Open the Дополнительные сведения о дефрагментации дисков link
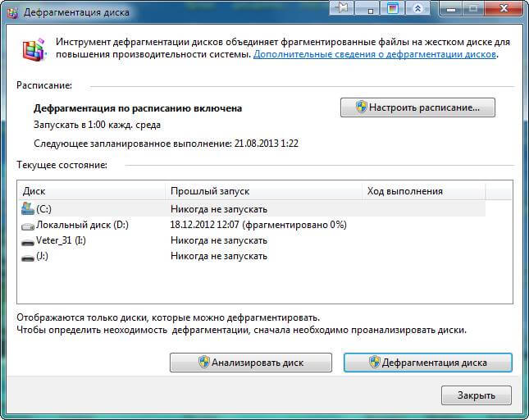The height and width of the screenshot is (420, 529). coord(375,54)
